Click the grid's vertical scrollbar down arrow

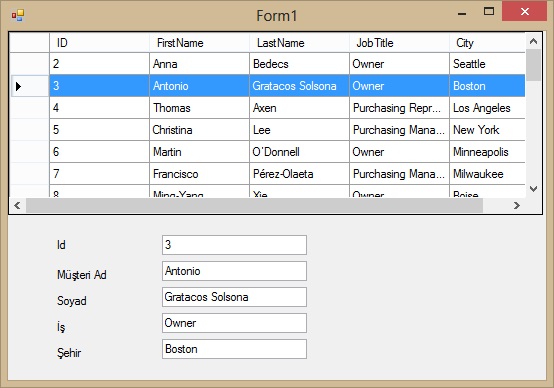534,189
